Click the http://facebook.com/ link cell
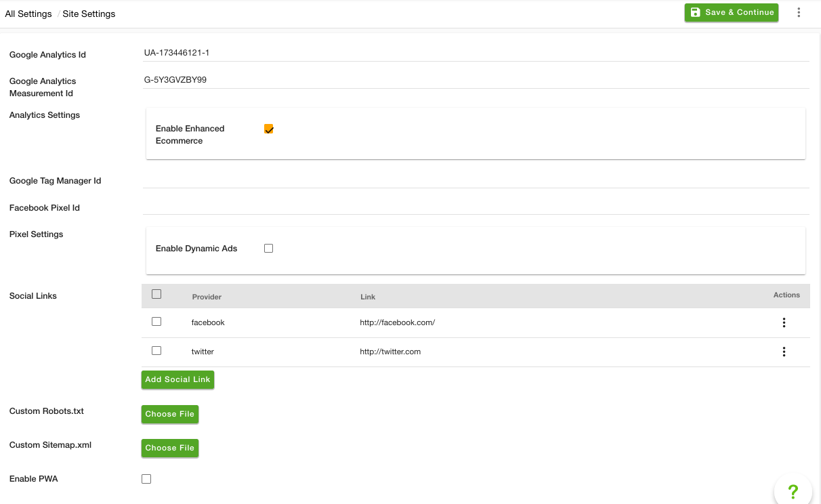 (397, 322)
